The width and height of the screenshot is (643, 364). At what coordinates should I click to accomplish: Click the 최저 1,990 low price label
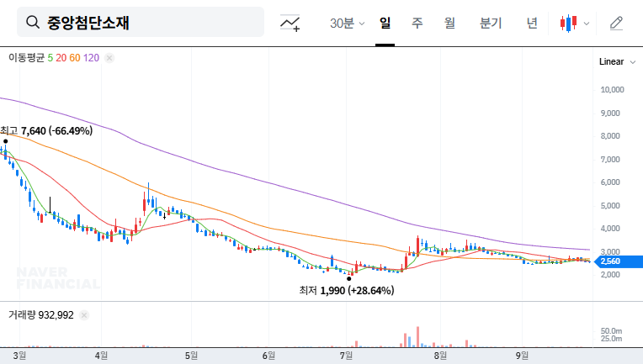347,290
